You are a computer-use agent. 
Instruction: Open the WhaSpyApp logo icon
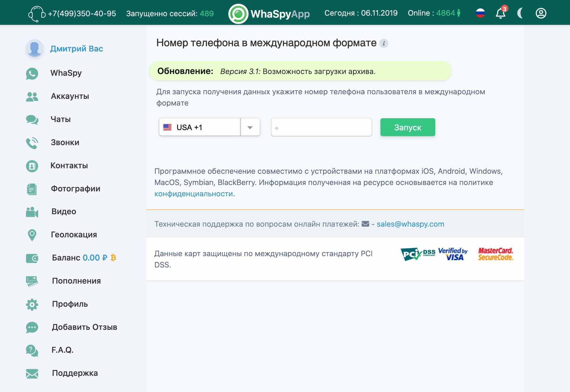[x=238, y=14]
